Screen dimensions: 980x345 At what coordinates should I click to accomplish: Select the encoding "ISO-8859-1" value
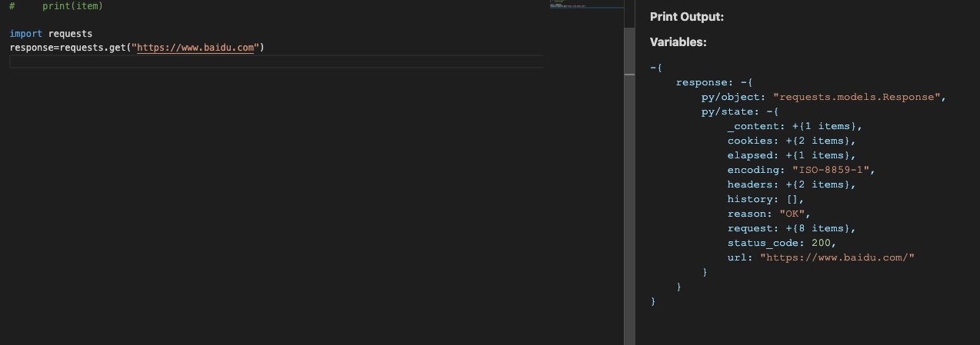831,170
